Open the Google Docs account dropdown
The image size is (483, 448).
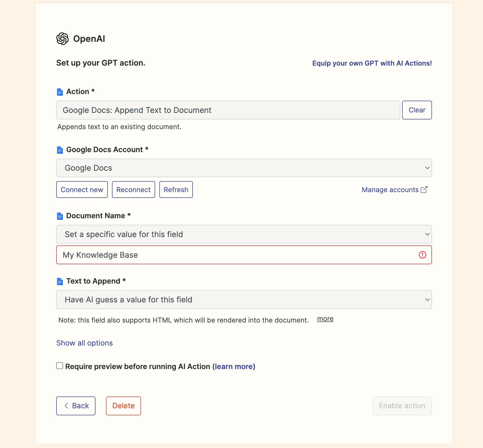pyautogui.click(x=244, y=168)
